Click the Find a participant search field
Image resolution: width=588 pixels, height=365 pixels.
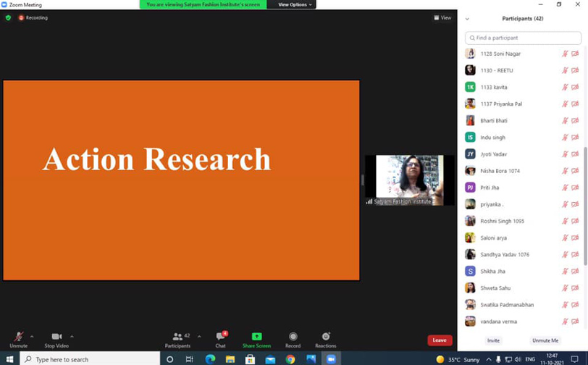(523, 38)
